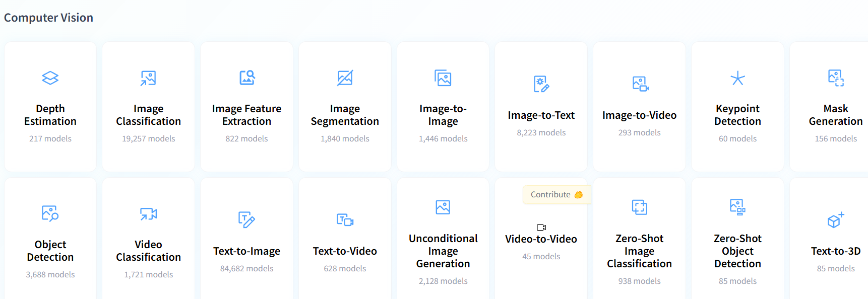Click the Image-to-Text icon
The height and width of the screenshot is (299, 868).
click(x=541, y=84)
